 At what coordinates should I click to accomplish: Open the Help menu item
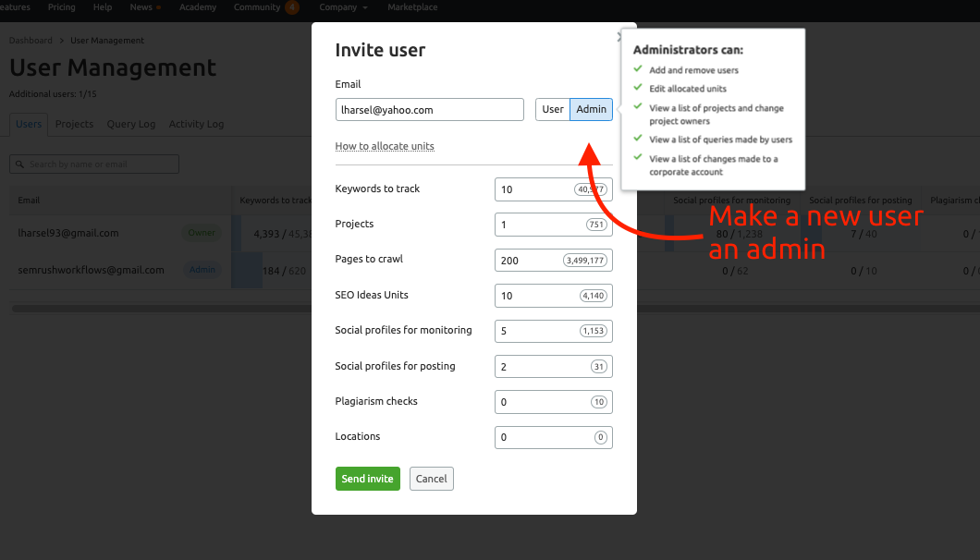pyautogui.click(x=103, y=6)
